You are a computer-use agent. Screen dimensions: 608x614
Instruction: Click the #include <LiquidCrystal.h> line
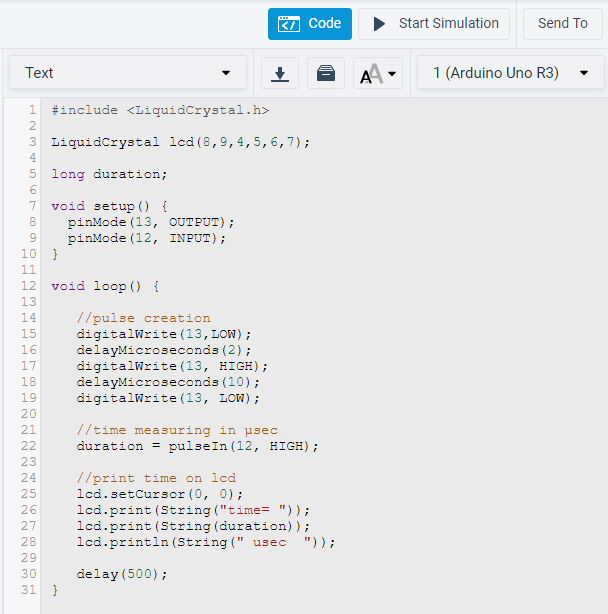161,110
